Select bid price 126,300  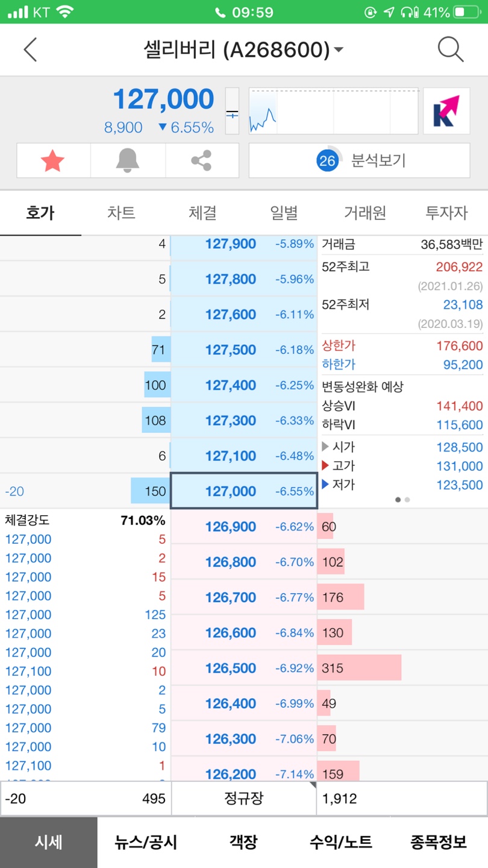point(243,739)
